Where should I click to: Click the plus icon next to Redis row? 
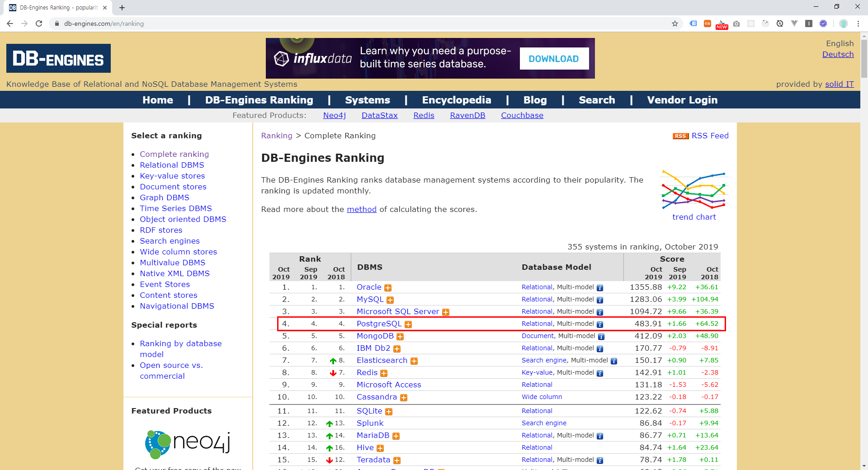(x=384, y=373)
